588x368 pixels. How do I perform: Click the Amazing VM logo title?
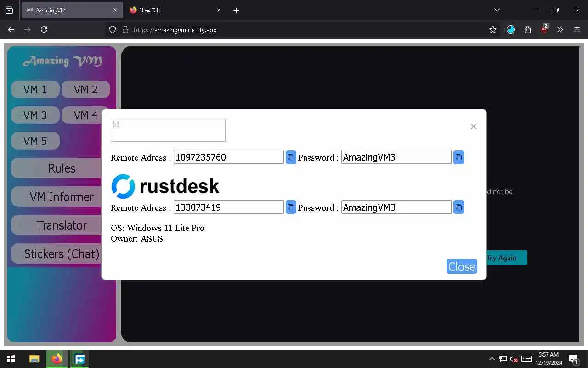(x=62, y=61)
